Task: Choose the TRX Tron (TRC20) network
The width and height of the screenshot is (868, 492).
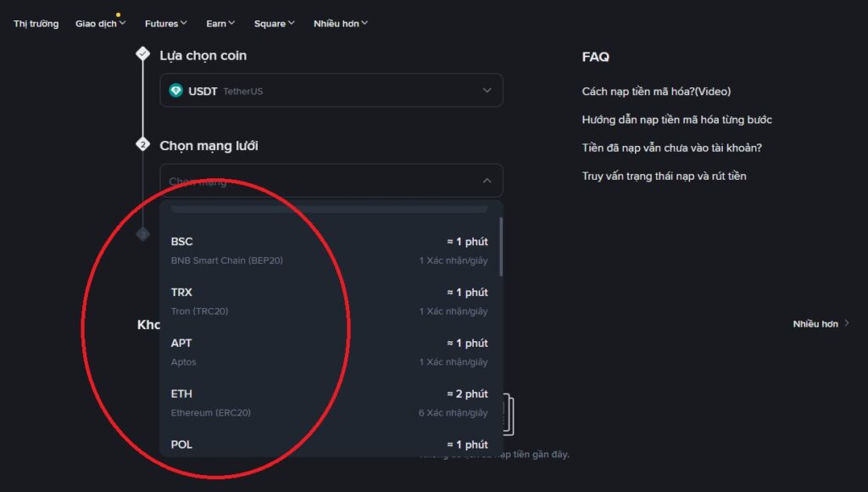Action: [x=330, y=301]
